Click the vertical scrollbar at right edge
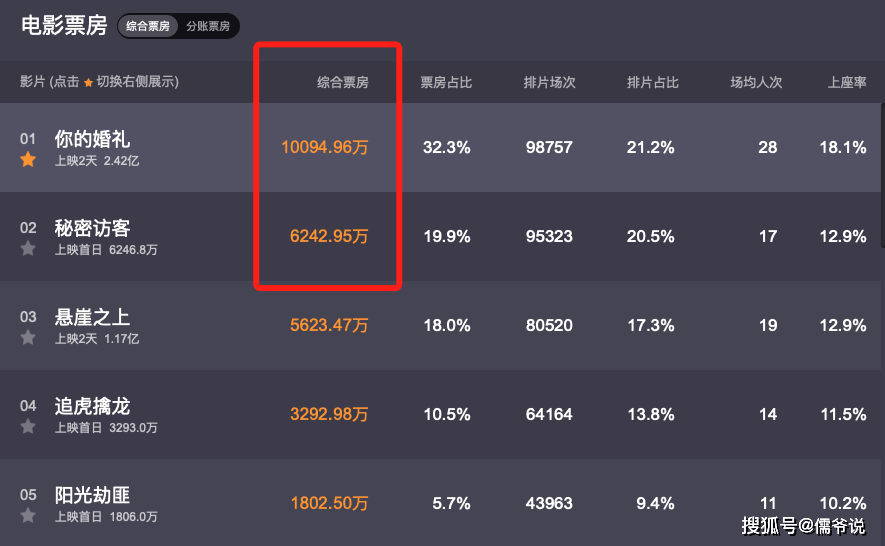This screenshot has width=885, height=546. [882, 175]
